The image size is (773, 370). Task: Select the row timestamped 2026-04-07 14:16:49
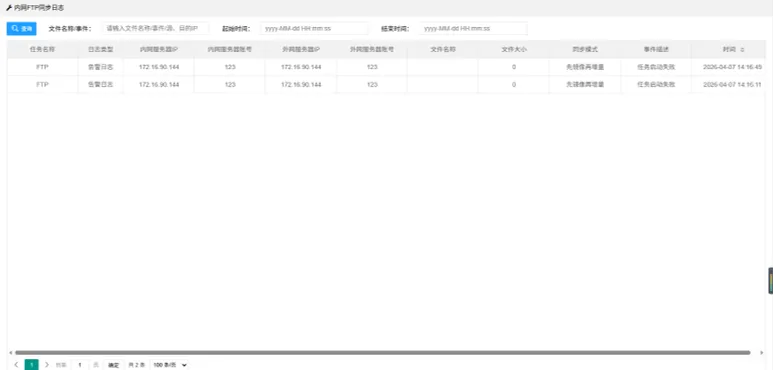point(386,67)
